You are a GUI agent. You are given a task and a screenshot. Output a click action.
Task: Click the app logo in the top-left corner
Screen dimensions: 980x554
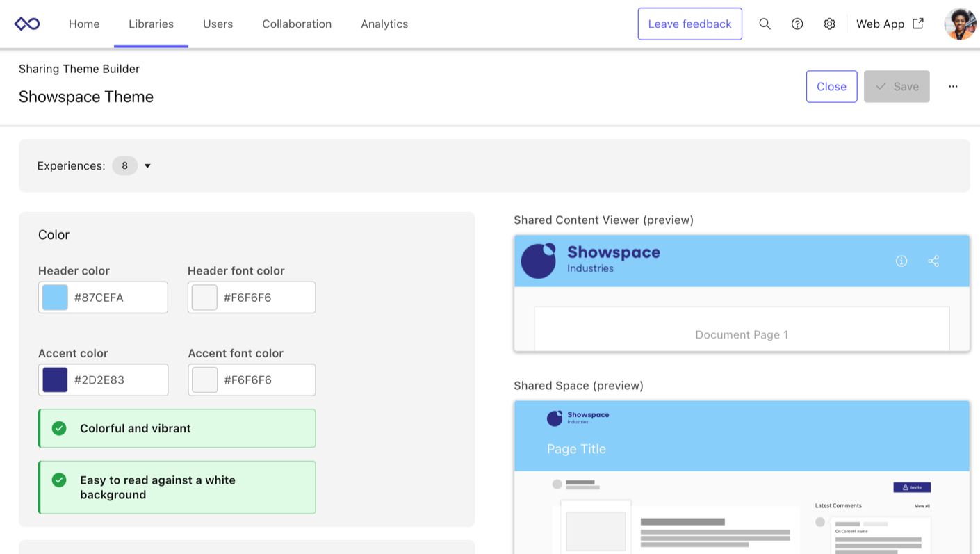pyautogui.click(x=26, y=23)
